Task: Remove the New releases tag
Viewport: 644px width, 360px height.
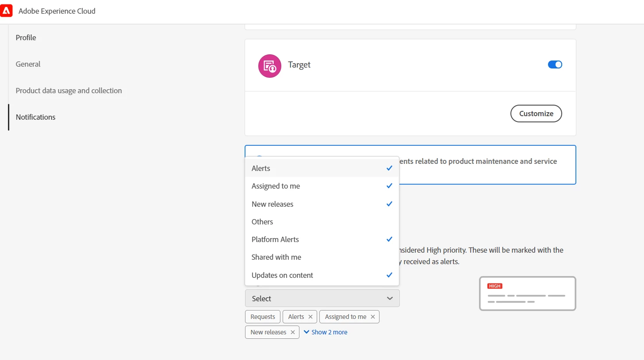Action: point(293,332)
